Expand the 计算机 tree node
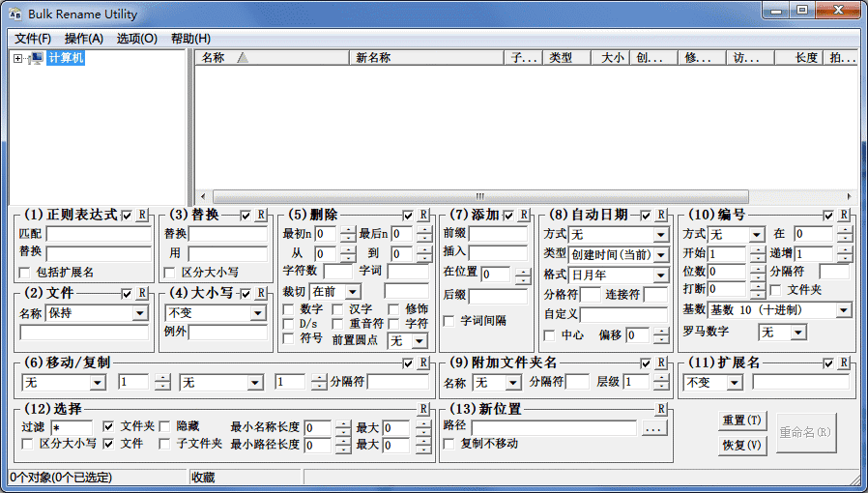 click(17, 59)
